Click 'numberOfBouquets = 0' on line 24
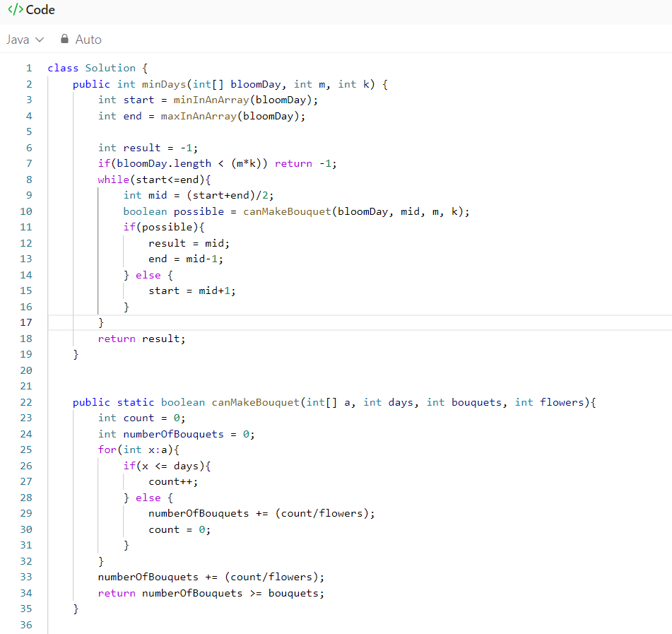 tap(186, 434)
